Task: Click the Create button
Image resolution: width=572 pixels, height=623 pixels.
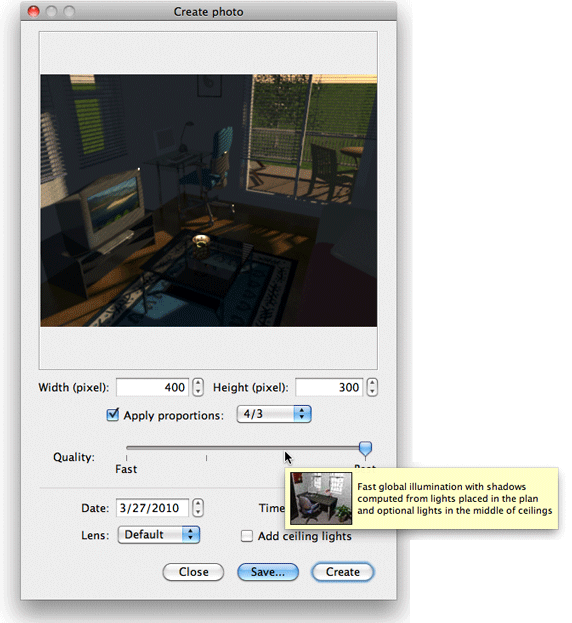Action: point(343,572)
